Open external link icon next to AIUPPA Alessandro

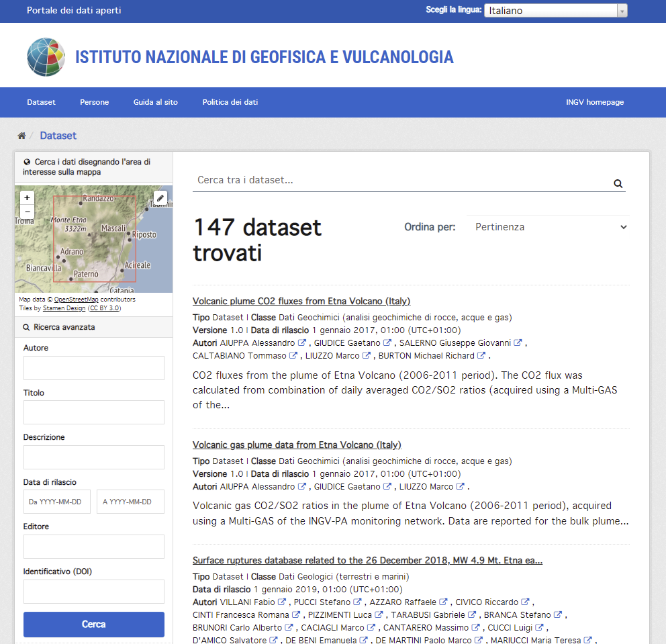pos(302,342)
